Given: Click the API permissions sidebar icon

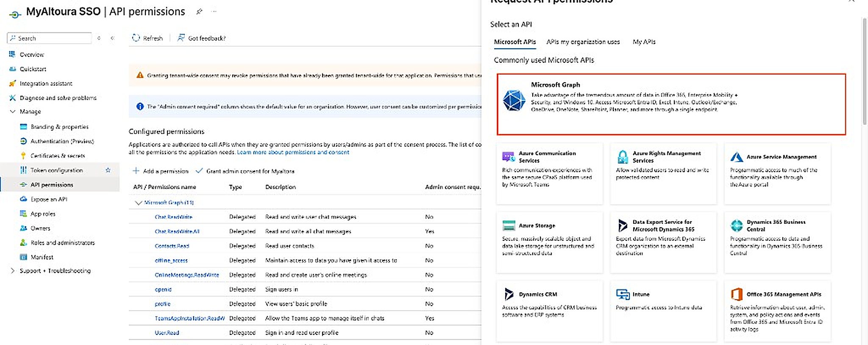Looking at the screenshot, I should (x=23, y=184).
